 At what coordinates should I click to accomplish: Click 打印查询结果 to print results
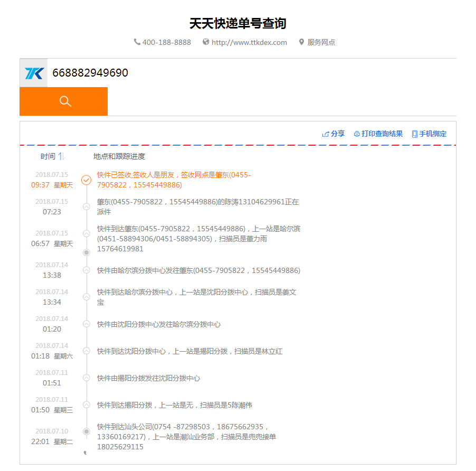pos(378,134)
